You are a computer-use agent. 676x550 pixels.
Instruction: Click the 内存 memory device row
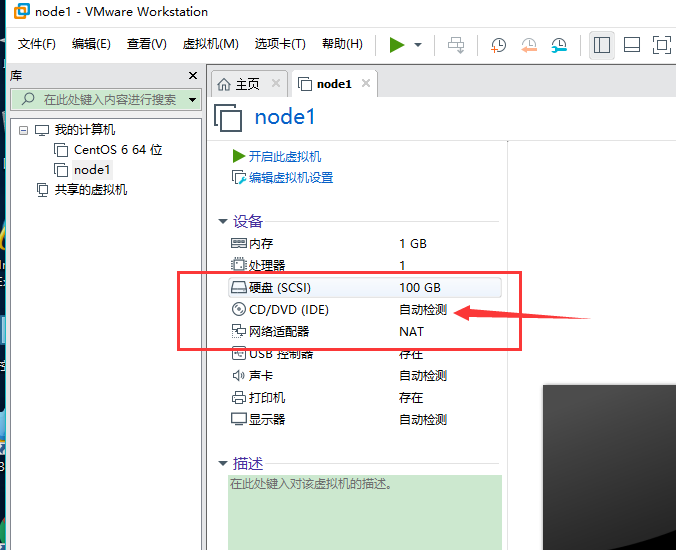365,244
